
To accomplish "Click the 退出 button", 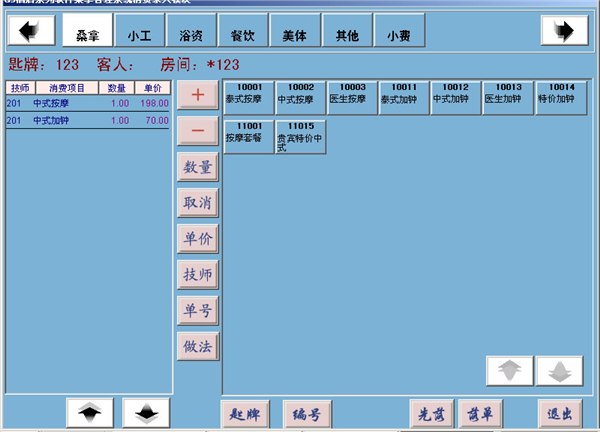I will 560,414.
